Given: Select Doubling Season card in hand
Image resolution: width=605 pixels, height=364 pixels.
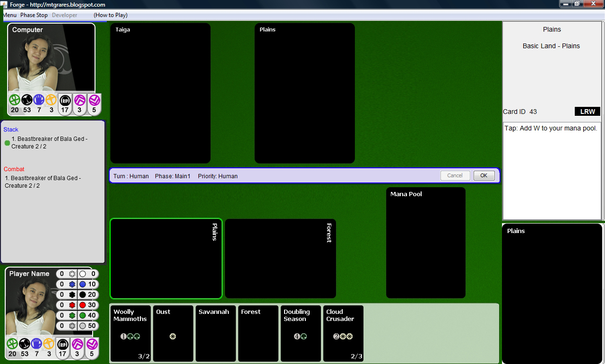Looking at the screenshot, I should 301,333.
